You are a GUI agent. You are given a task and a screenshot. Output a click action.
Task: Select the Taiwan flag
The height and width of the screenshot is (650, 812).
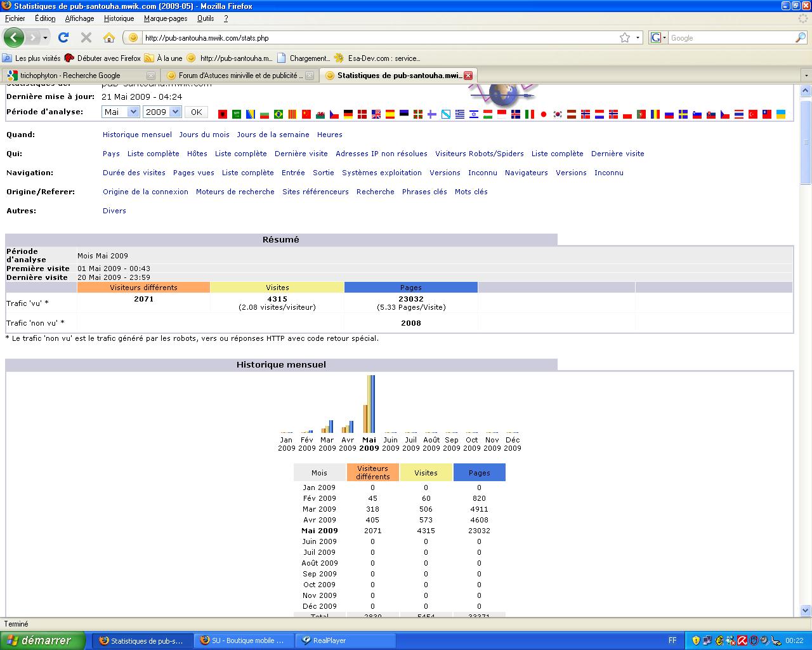(767, 114)
